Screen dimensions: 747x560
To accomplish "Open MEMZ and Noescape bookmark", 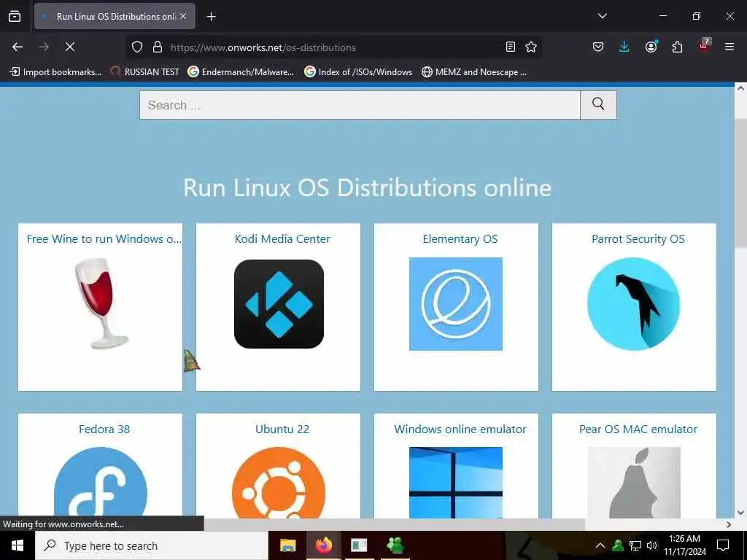I will click(474, 72).
